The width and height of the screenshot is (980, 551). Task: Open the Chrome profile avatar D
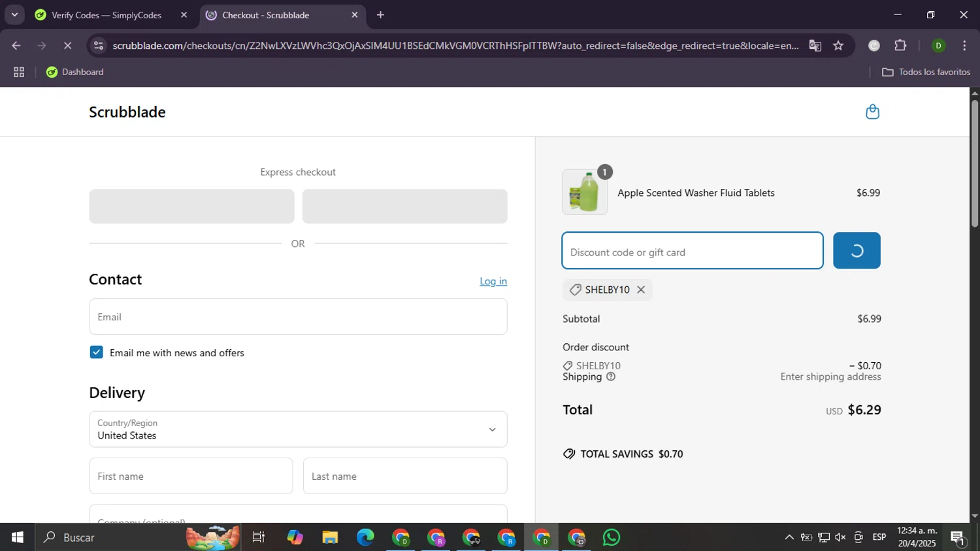click(x=938, y=46)
